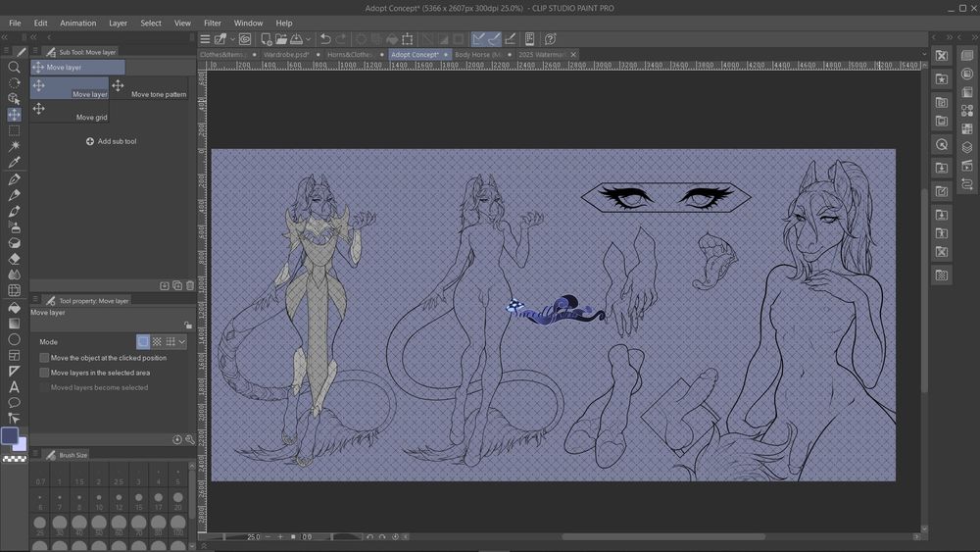Select the Text tool
The width and height of the screenshot is (980, 552).
point(14,386)
